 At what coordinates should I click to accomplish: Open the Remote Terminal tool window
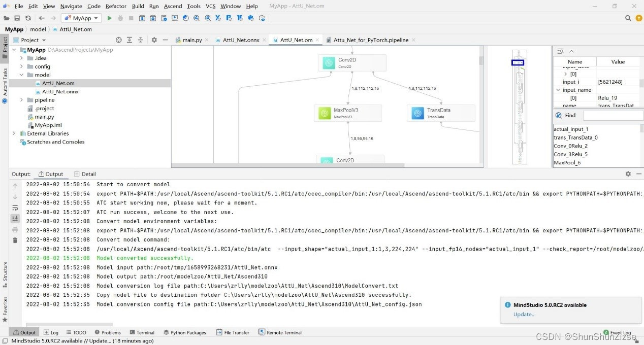click(x=280, y=333)
